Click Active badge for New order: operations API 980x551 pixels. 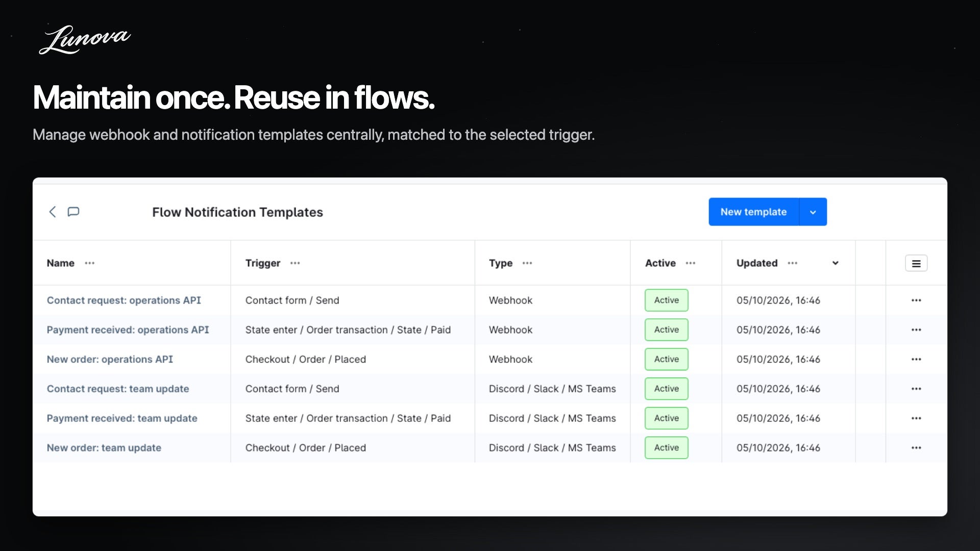pyautogui.click(x=666, y=360)
